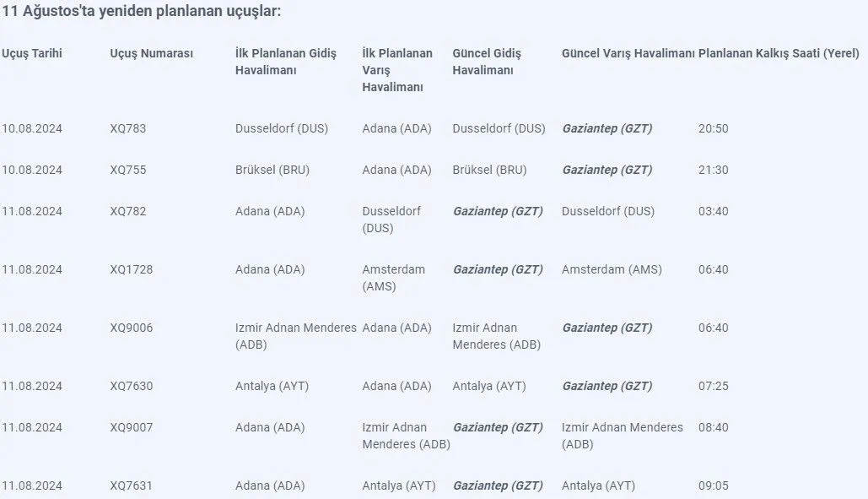Click the '11 Ağustos'ta yeniden planlanan uçuşlar' heading
The image size is (868, 499).
[141, 11]
